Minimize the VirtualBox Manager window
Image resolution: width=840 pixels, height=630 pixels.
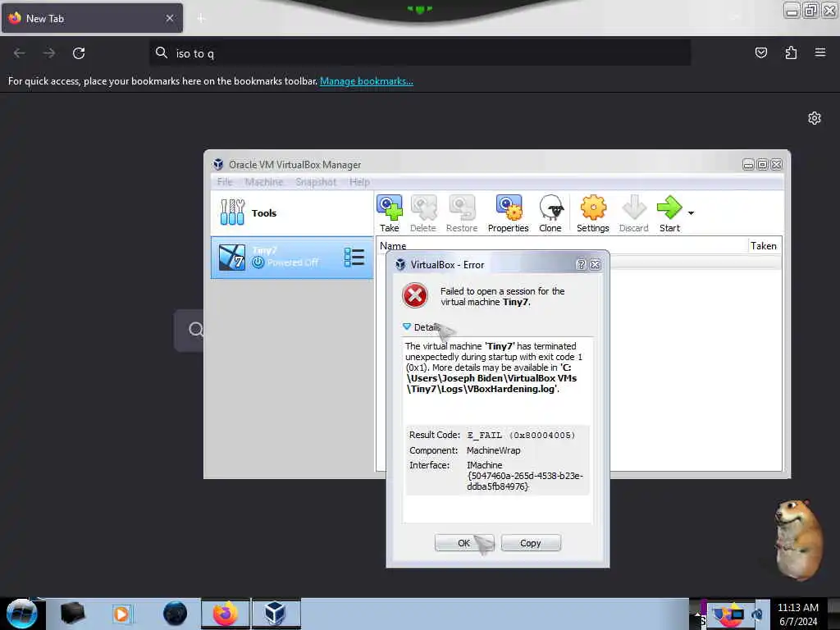pyautogui.click(x=748, y=164)
